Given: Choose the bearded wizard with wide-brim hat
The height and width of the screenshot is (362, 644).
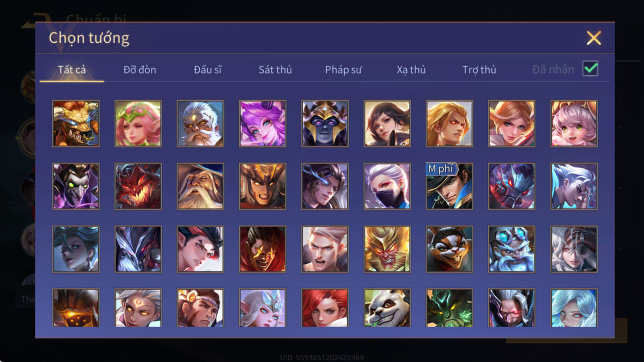Looking at the screenshot, I should coord(200,186).
